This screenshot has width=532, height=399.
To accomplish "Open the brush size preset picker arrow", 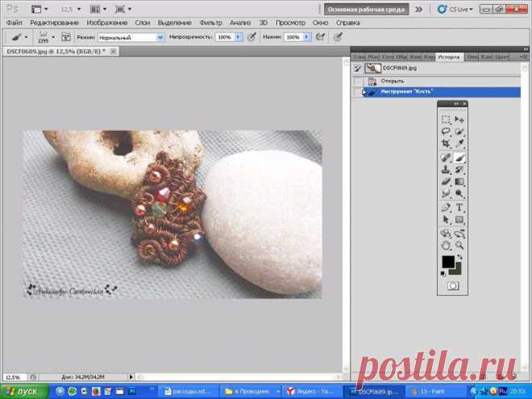I will (53, 37).
